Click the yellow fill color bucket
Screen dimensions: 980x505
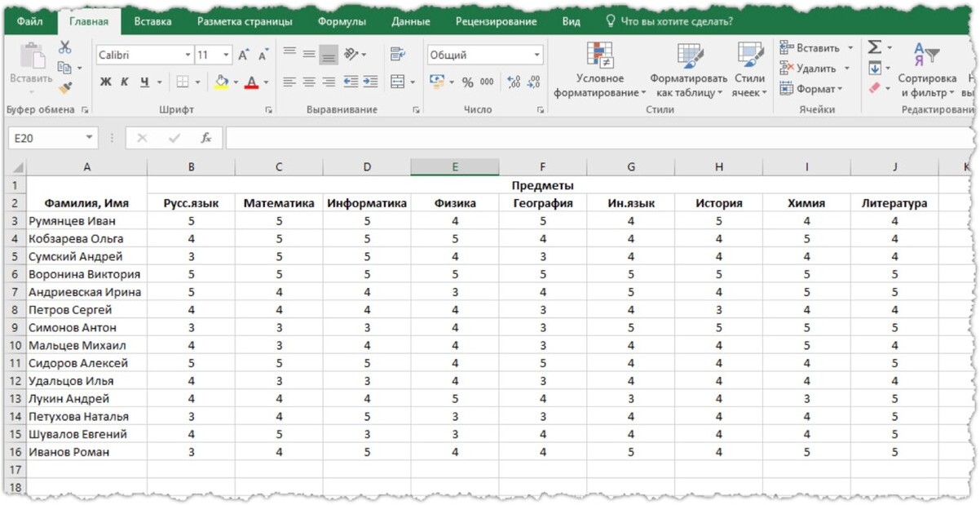click(221, 82)
